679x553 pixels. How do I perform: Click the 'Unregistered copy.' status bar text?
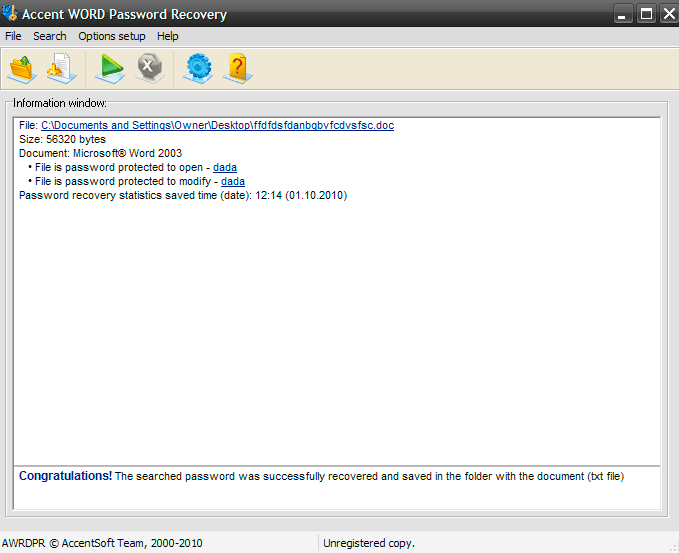369,543
